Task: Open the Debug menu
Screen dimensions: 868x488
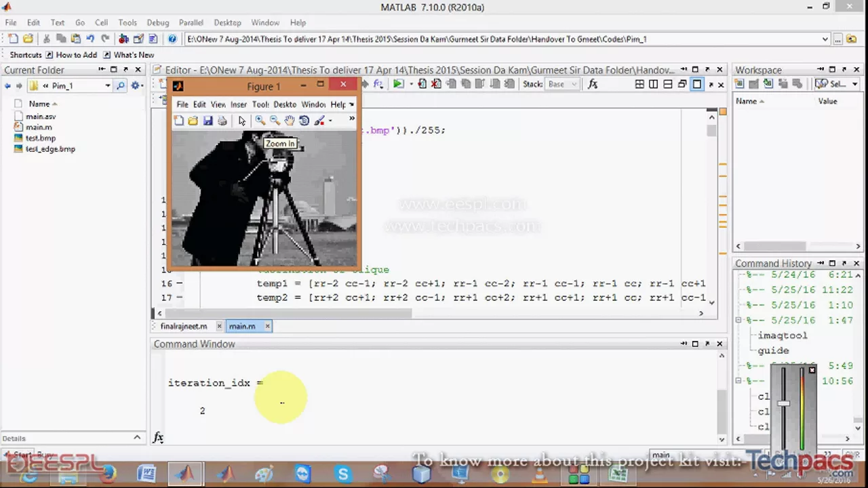Action: point(158,22)
